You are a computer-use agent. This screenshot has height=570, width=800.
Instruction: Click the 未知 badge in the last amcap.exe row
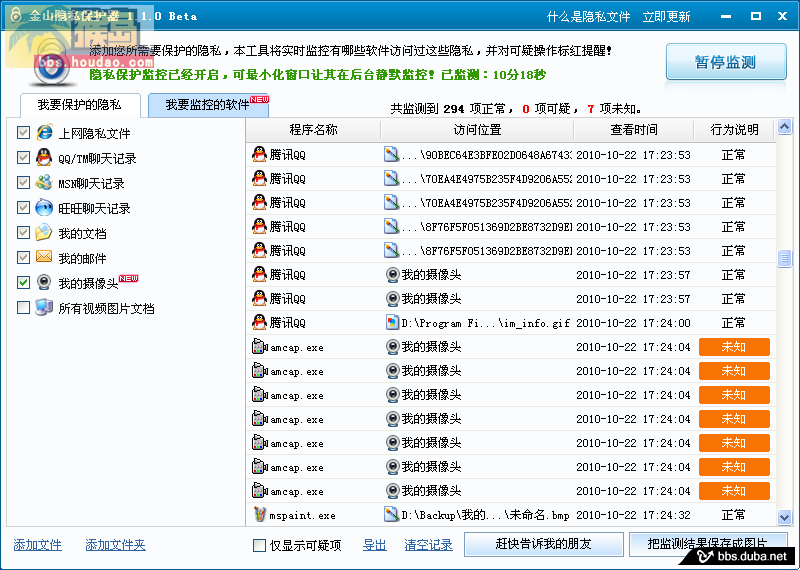coord(734,491)
